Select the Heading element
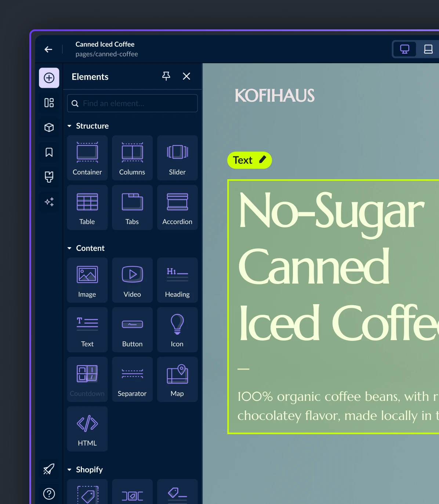The image size is (439, 504). click(x=177, y=280)
